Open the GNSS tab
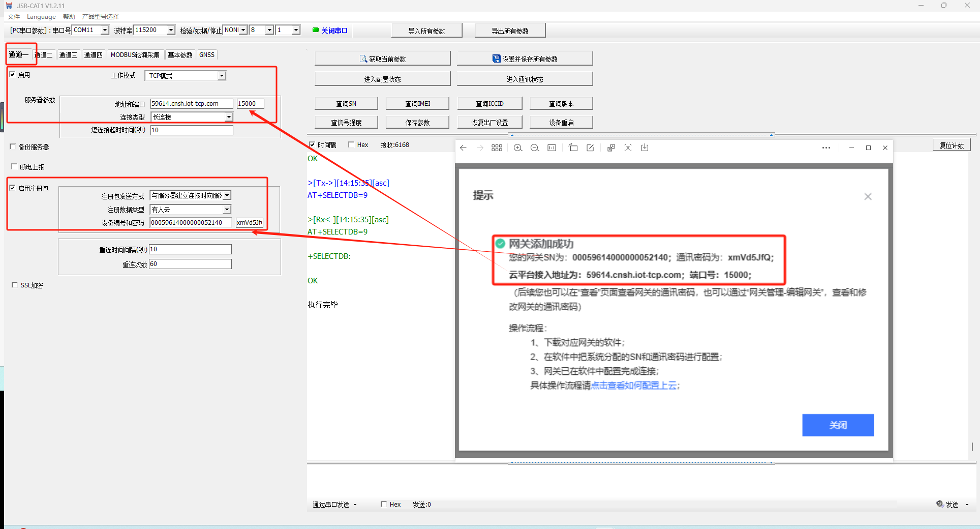The width and height of the screenshot is (980, 529). 207,55
